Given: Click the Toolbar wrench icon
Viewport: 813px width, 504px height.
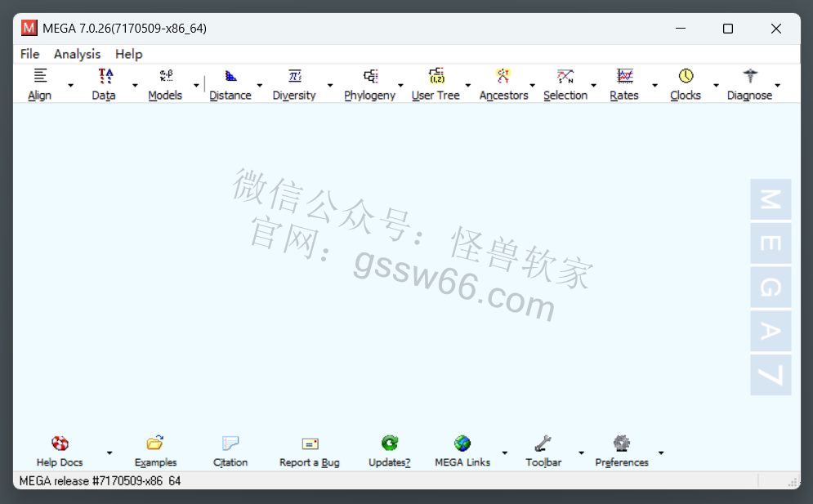Looking at the screenshot, I should 543,444.
